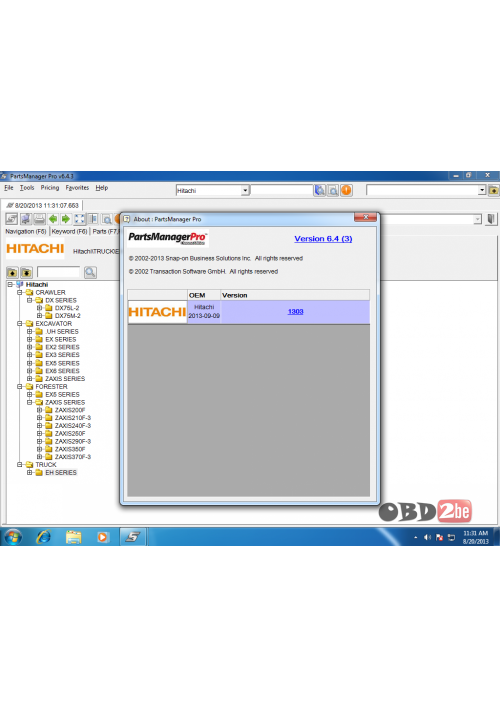The height and width of the screenshot is (717, 500).
Task: Expand the DX75L-2 node
Action: pyautogui.click(x=39, y=308)
